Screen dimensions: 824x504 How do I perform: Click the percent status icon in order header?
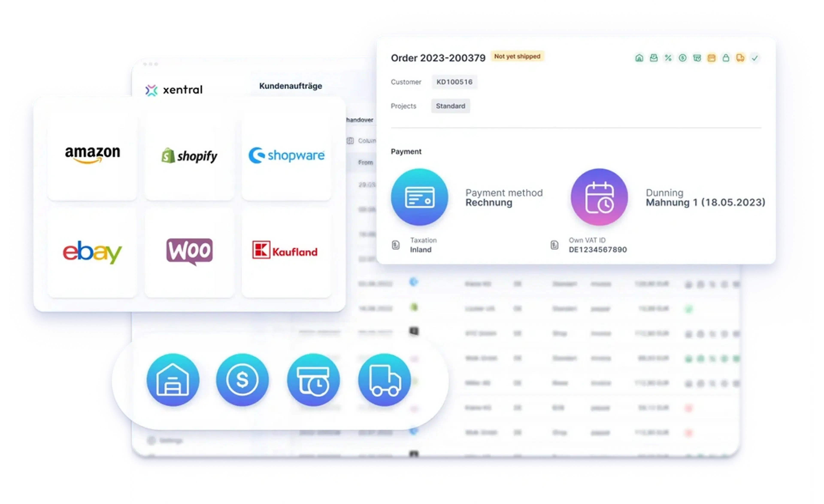tap(668, 58)
